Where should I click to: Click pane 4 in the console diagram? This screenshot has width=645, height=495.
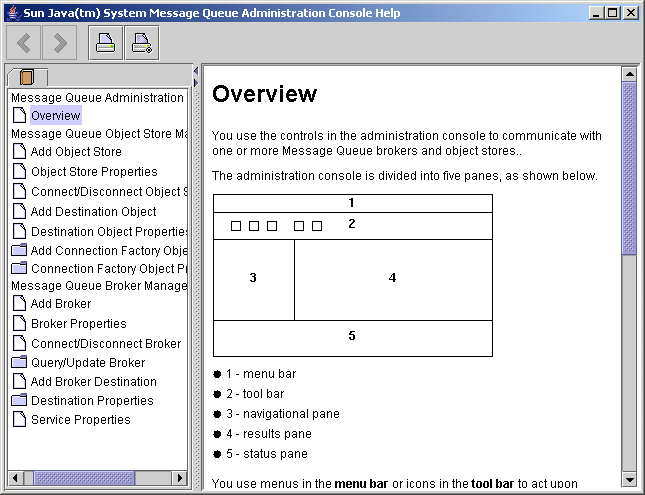click(x=393, y=280)
